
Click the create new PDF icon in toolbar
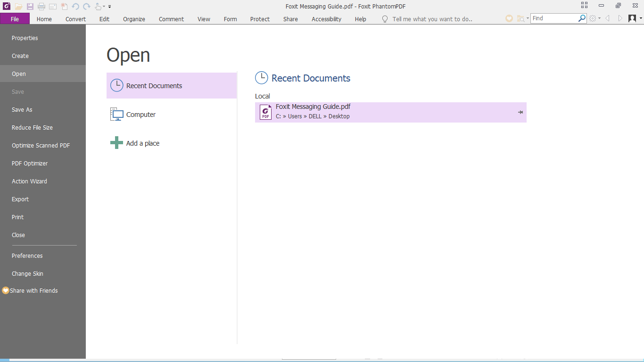coord(64,7)
